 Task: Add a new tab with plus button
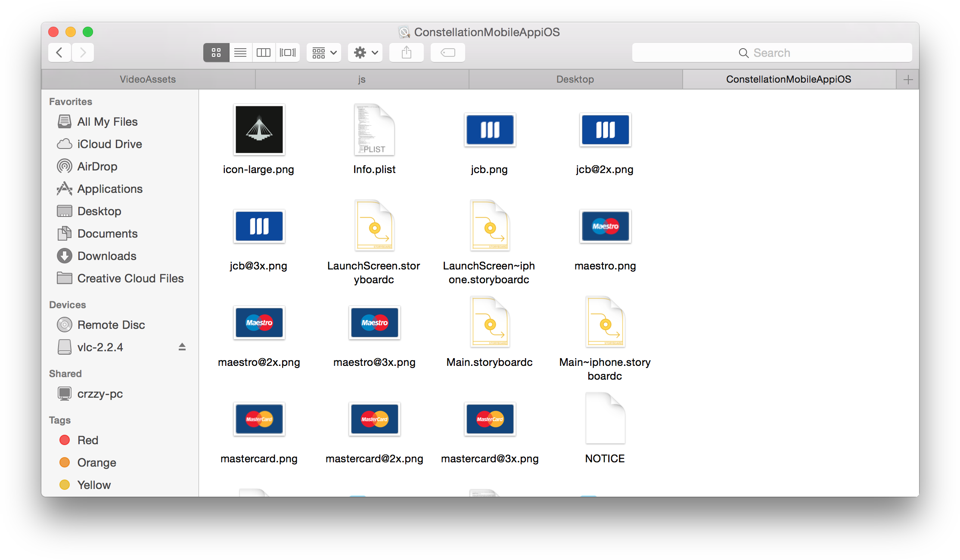pos(908,79)
